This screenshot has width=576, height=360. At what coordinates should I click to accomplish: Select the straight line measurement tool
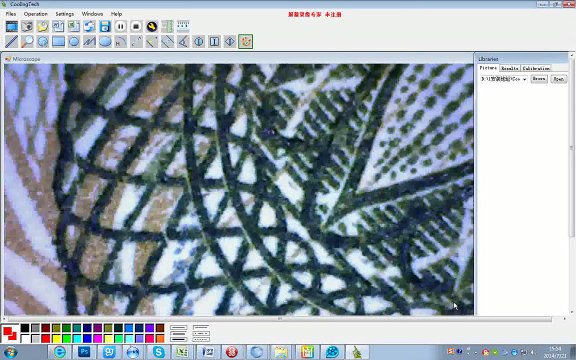click(12, 42)
